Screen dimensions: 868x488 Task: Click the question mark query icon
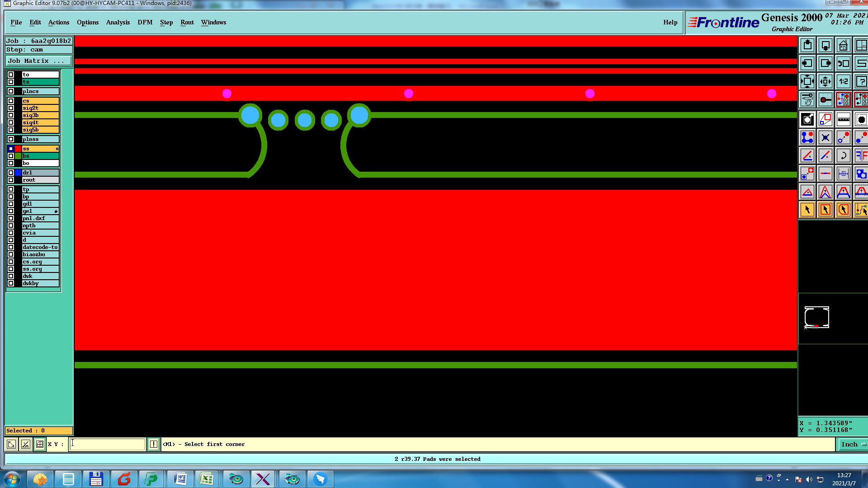(861, 81)
